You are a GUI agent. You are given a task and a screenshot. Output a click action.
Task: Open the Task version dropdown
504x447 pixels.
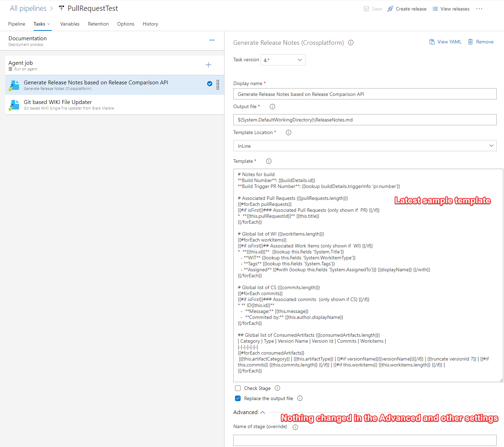click(283, 60)
